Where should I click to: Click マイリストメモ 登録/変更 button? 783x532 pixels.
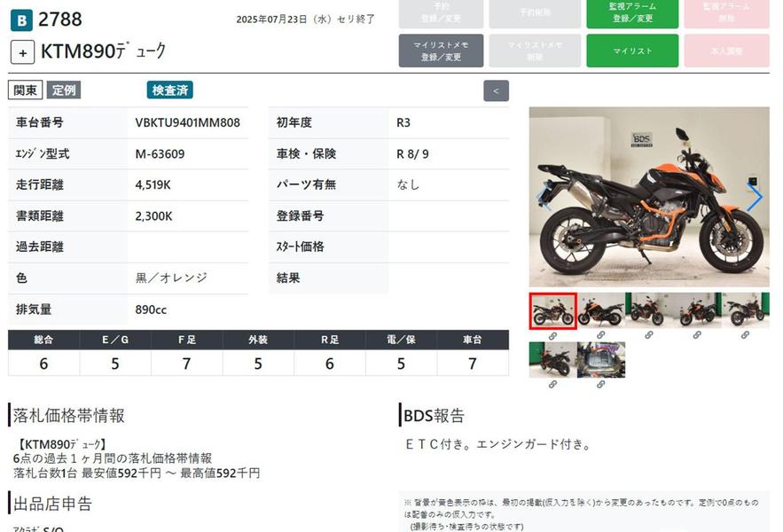pos(441,51)
